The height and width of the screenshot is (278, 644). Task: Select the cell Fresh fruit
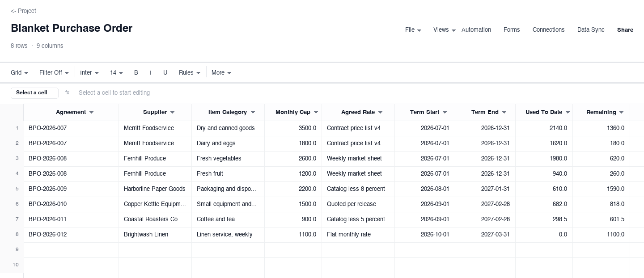[x=228, y=174]
